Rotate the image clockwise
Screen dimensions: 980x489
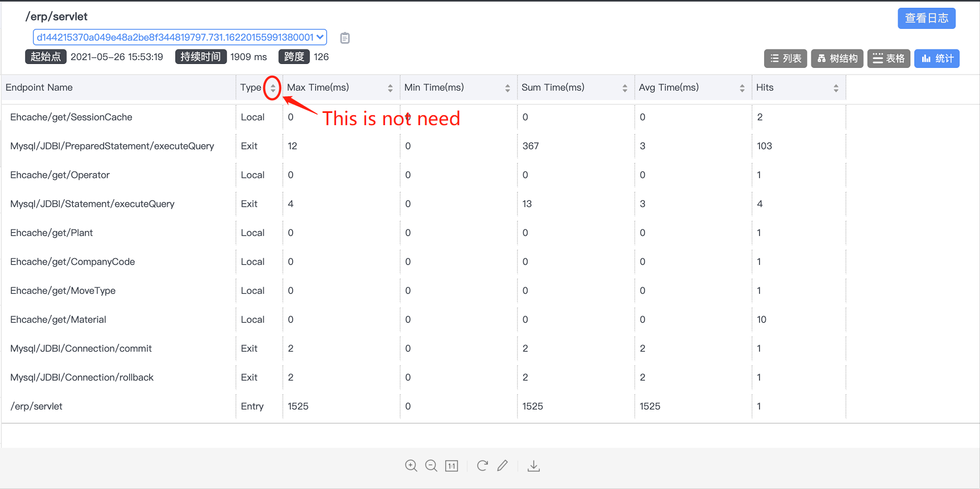[482, 465]
